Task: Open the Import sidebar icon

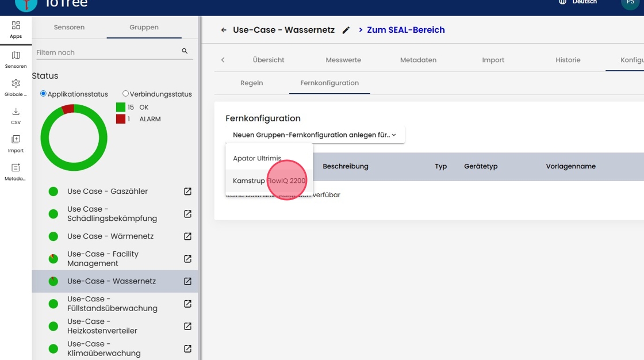Action: [16, 139]
